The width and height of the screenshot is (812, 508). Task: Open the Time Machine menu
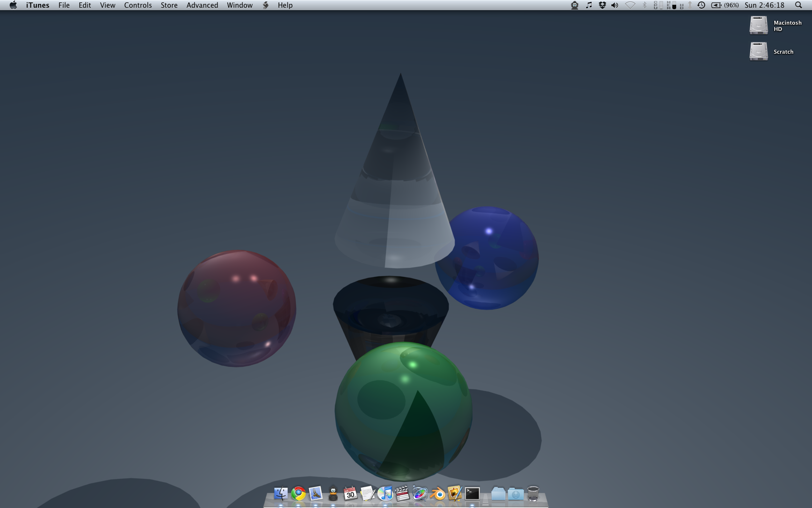(701, 5)
